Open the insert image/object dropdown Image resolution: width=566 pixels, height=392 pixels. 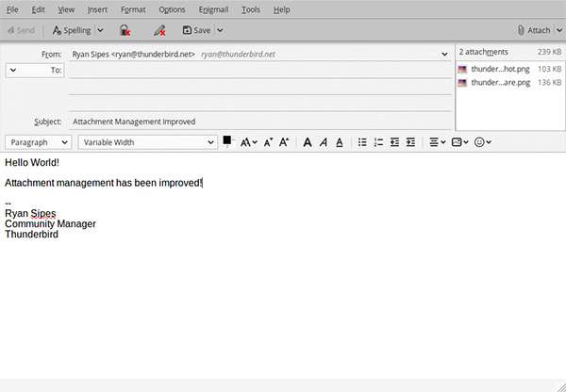460,142
